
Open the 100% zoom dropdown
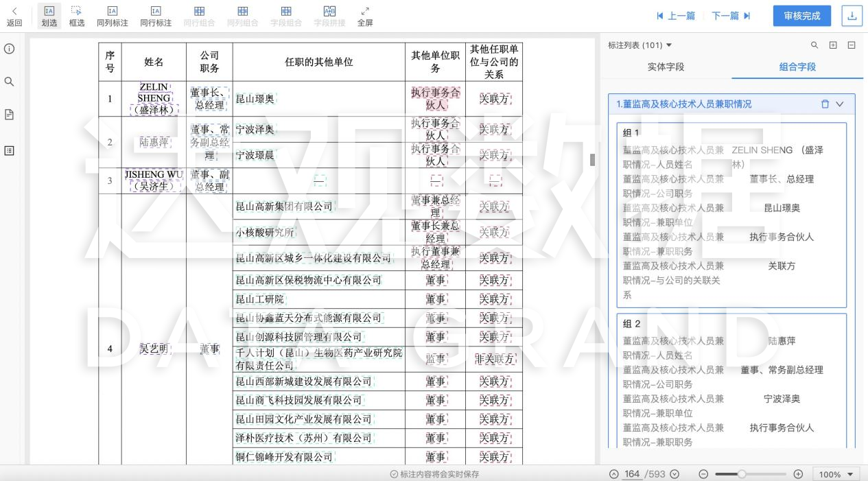pos(836,474)
